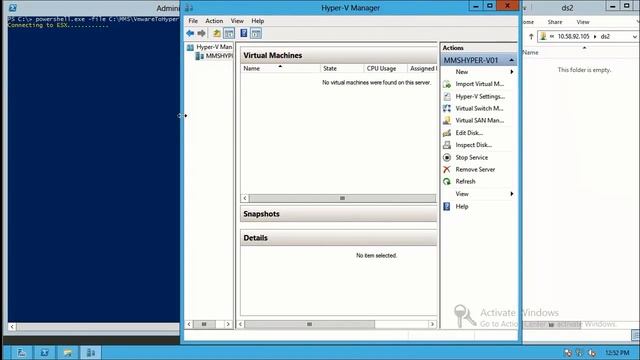The height and width of the screenshot is (360, 640).
Task: Click Stop Service action
Action: (x=471, y=158)
